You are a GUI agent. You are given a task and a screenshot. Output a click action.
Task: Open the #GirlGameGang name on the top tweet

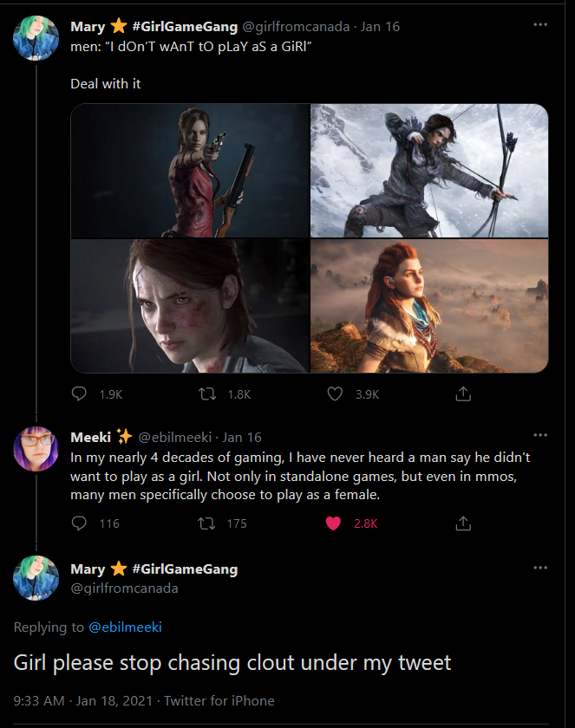pyautogui.click(x=185, y=27)
